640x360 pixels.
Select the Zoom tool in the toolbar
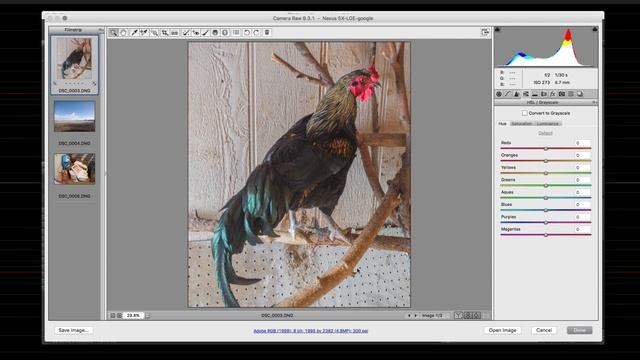[x=113, y=33]
